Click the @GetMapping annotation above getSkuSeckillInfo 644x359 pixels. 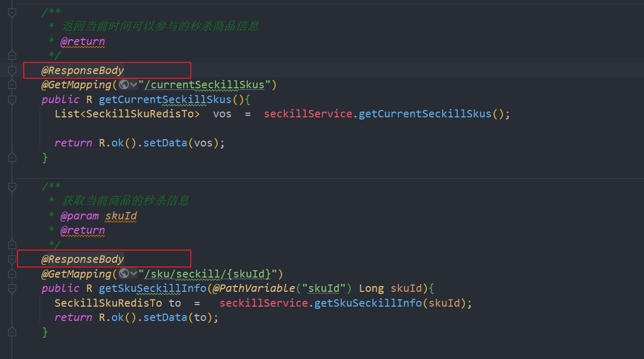(x=77, y=274)
